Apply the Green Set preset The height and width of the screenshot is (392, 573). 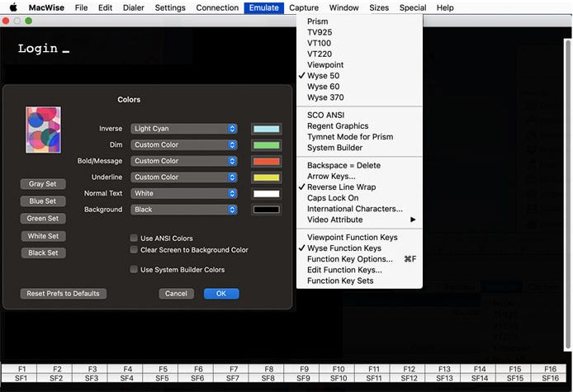tap(43, 218)
